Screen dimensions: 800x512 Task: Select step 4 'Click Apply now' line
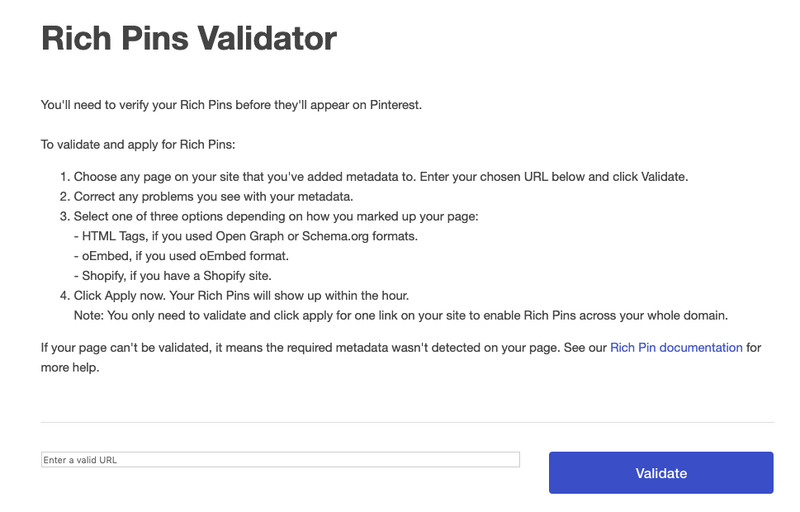(235, 296)
